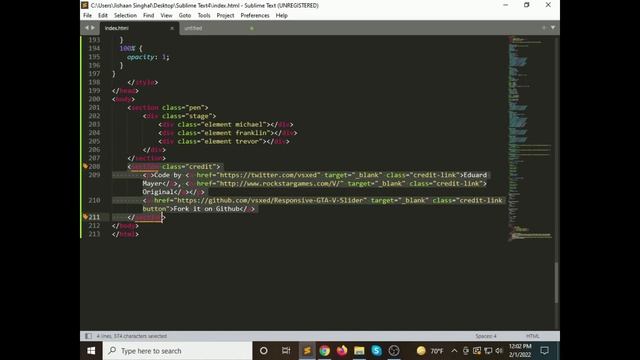Screen dimensions: 640x360
Task: Click the minimap code overview
Action: coord(530,139)
